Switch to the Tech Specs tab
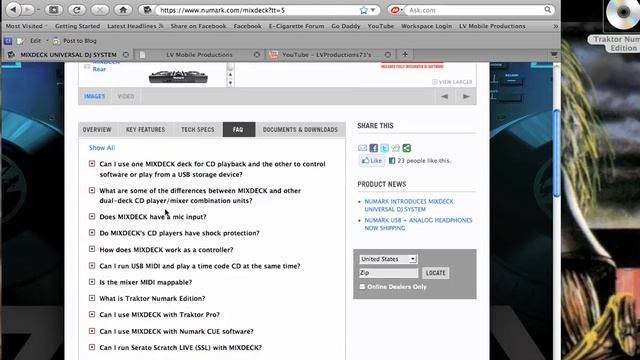Screen dimensions: 640x360 click(198, 129)
